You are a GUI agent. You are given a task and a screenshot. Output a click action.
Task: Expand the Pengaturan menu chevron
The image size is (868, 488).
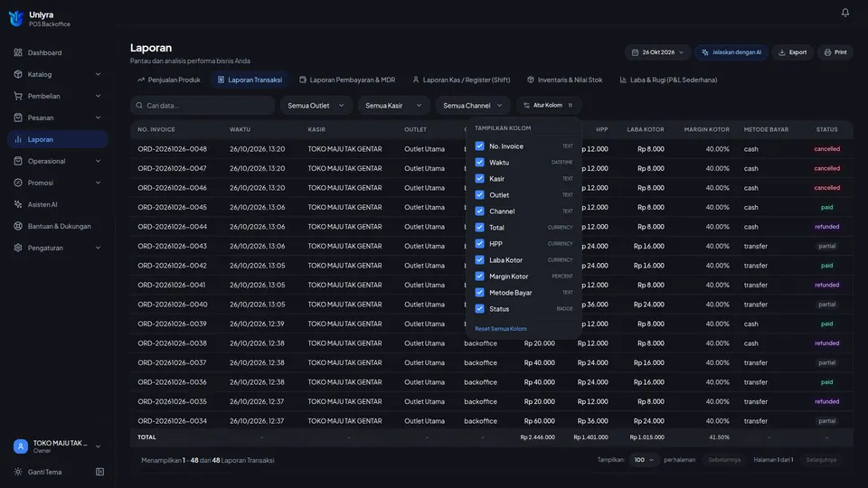[x=98, y=248]
